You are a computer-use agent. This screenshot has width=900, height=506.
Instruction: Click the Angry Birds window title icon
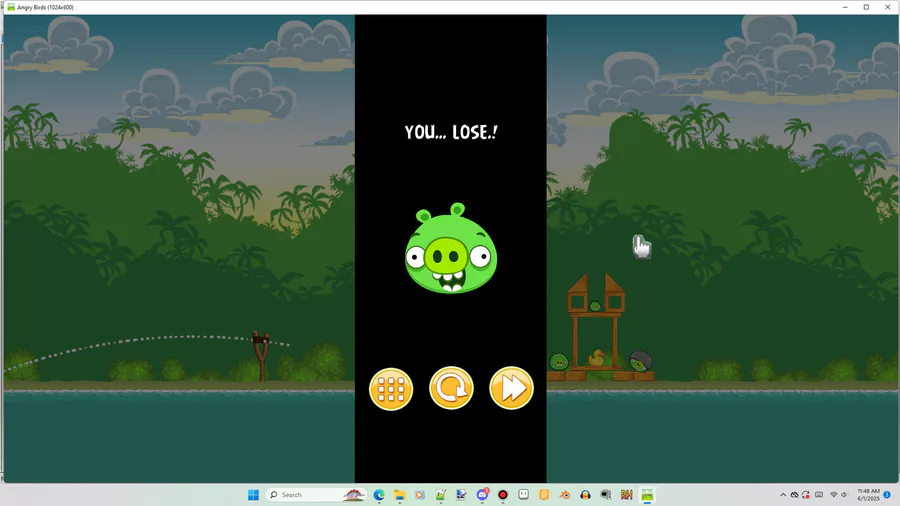(10, 7)
